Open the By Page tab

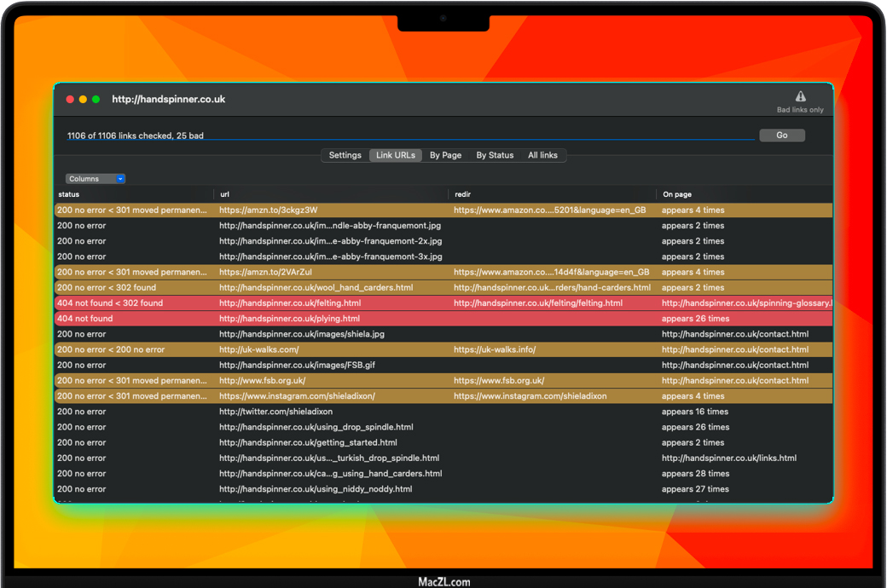pyautogui.click(x=445, y=155)
